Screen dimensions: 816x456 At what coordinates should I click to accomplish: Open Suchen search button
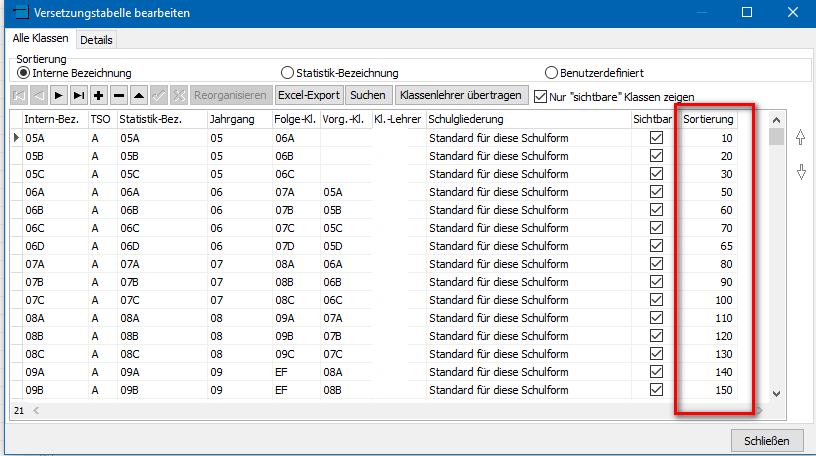(368, 95)
